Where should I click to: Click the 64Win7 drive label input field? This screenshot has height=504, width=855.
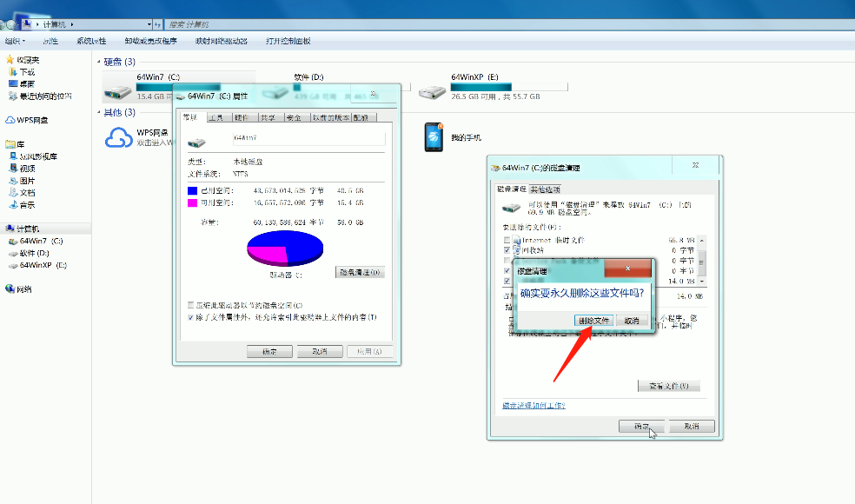click(308, 138)
